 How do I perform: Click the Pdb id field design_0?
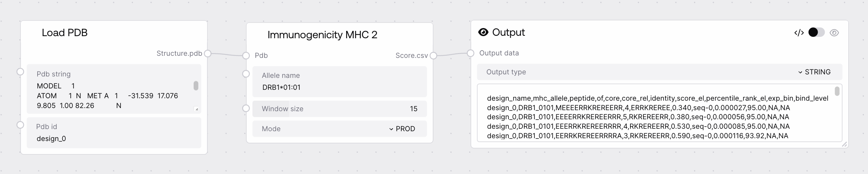tap(114, 139)
